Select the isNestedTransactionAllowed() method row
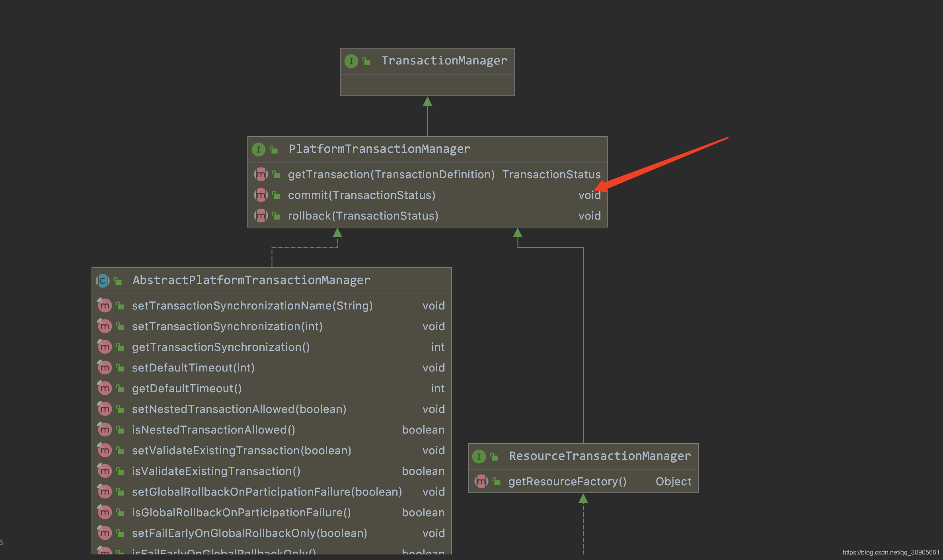The image size is (943, 560). (214, 430)
